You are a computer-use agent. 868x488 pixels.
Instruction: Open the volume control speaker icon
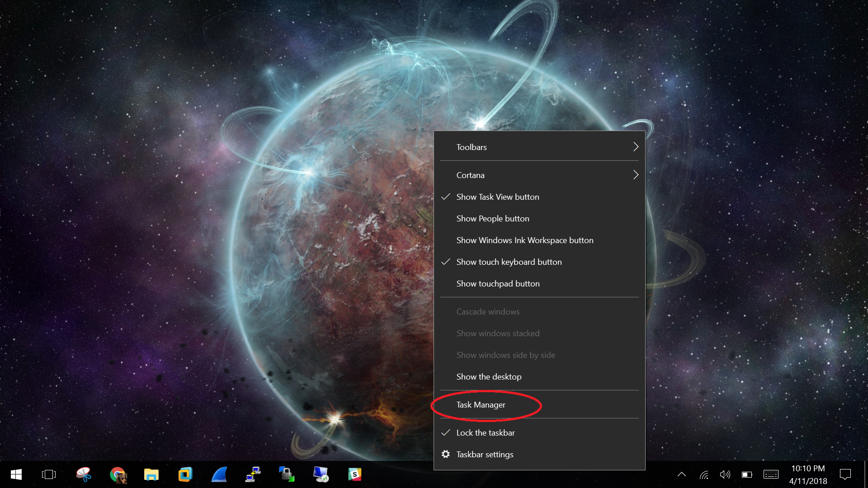coord(725,474)
